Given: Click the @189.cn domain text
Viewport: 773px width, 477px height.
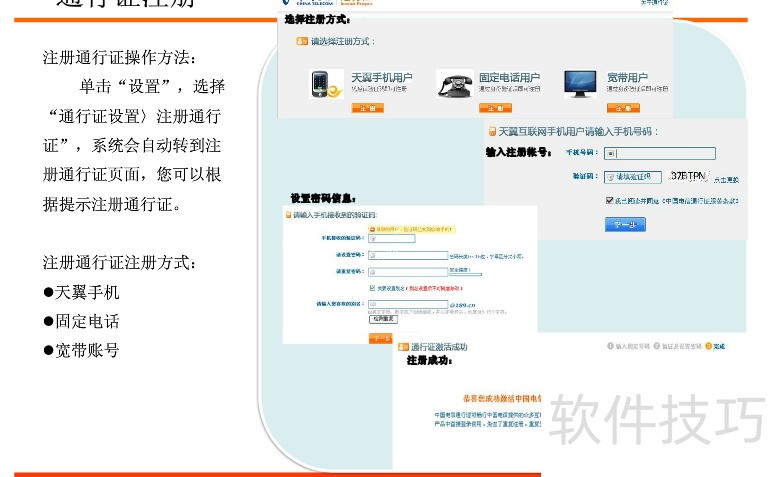Looking at the screenshot, I should 462,305.
